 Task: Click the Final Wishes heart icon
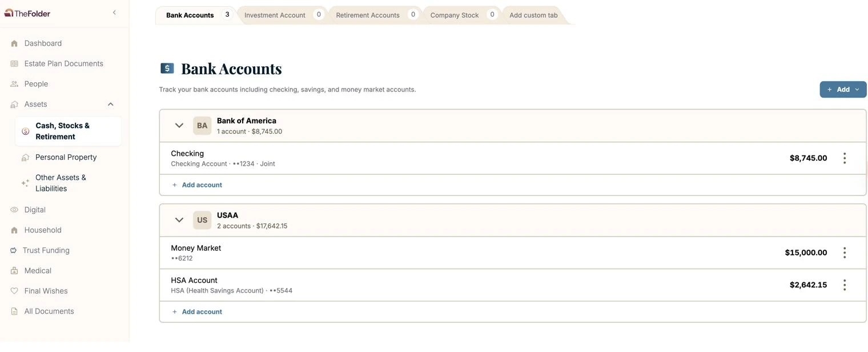[14, 291]
